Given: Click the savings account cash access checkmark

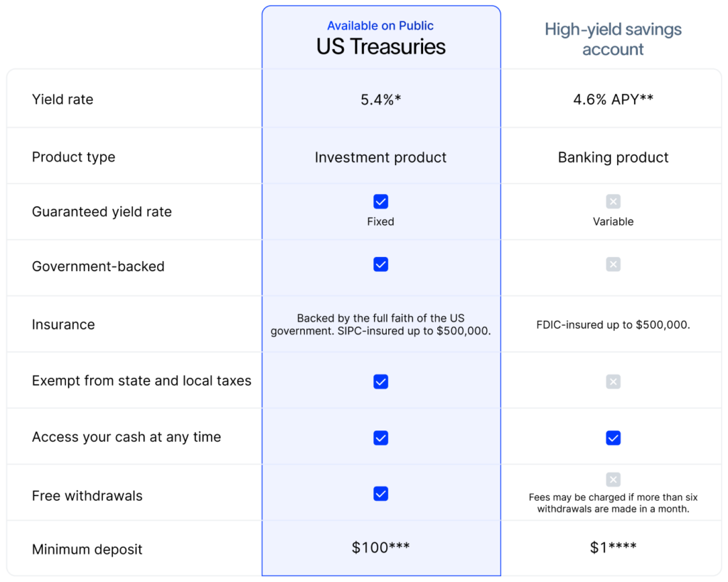Looking at the screenshot, I should click(x=613, y=438).
